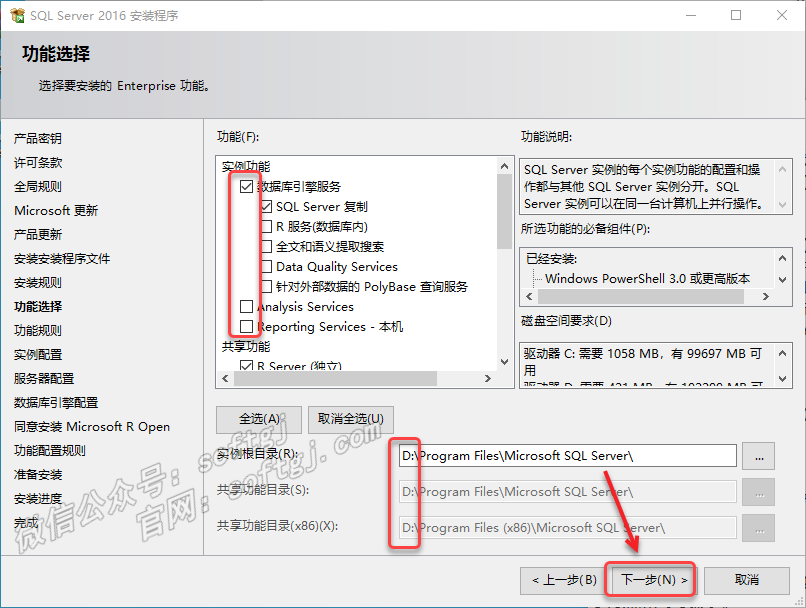
Task: Click up arrow in prerequisites list scrollbar
Action: click(x=782, y=258)
